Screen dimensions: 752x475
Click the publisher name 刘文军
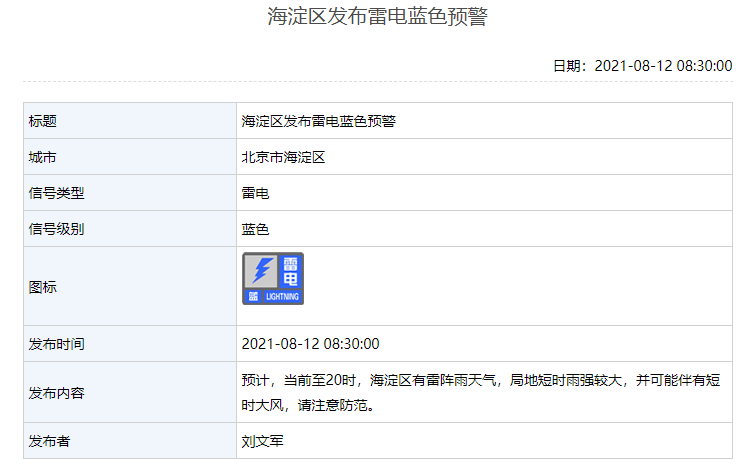263,441
